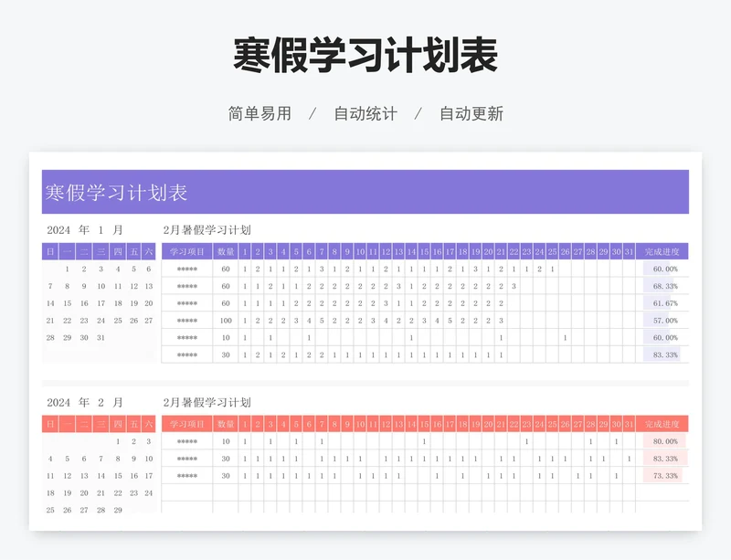
Task: Click date 15 in the January calendar
Action: pyautogui.click(x=67, y=303)
